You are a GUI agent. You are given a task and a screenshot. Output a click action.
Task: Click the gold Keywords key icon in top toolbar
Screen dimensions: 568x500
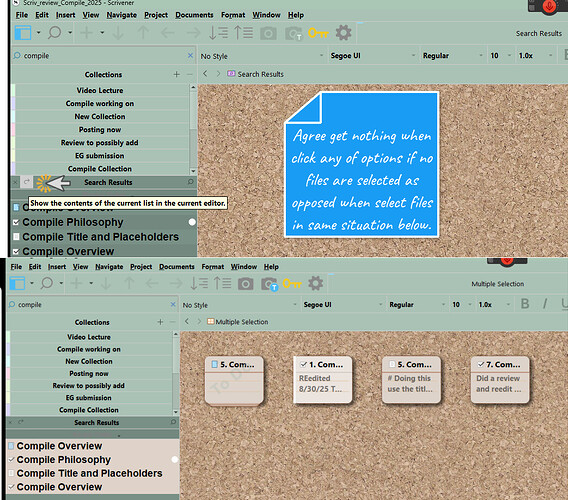(318, 33)
